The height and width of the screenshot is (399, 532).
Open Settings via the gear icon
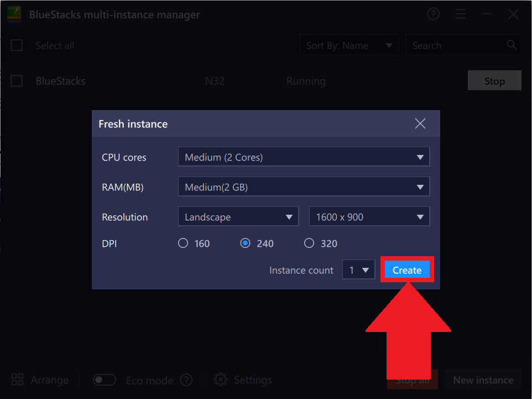pos(221,380)
